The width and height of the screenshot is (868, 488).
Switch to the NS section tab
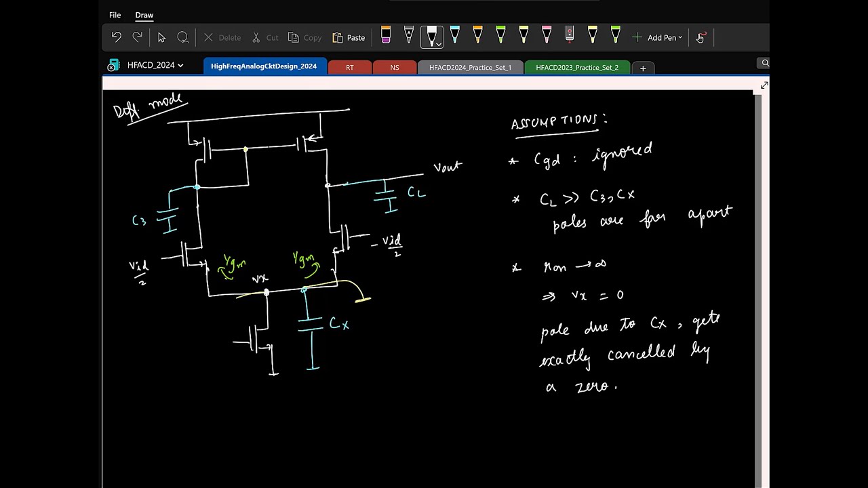pos(395,67)
